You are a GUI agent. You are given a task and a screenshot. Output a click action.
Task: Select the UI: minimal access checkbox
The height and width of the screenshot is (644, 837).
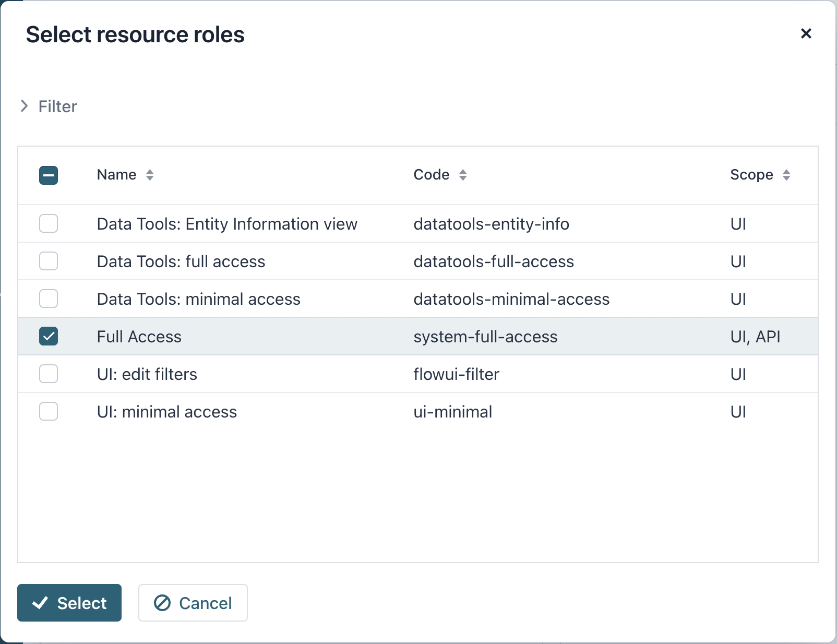[x=49, y=412]
